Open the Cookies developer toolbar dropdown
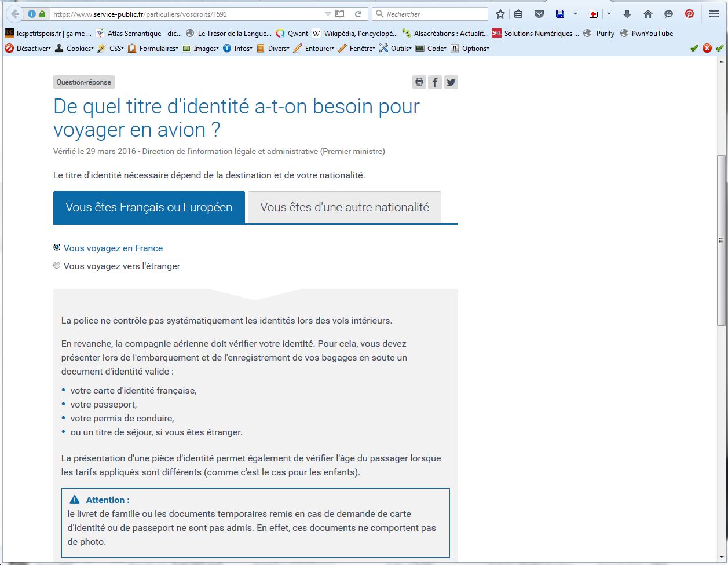The width and height of the screenshot is (728, 565). pyautogui.click(x=74, y=49)
